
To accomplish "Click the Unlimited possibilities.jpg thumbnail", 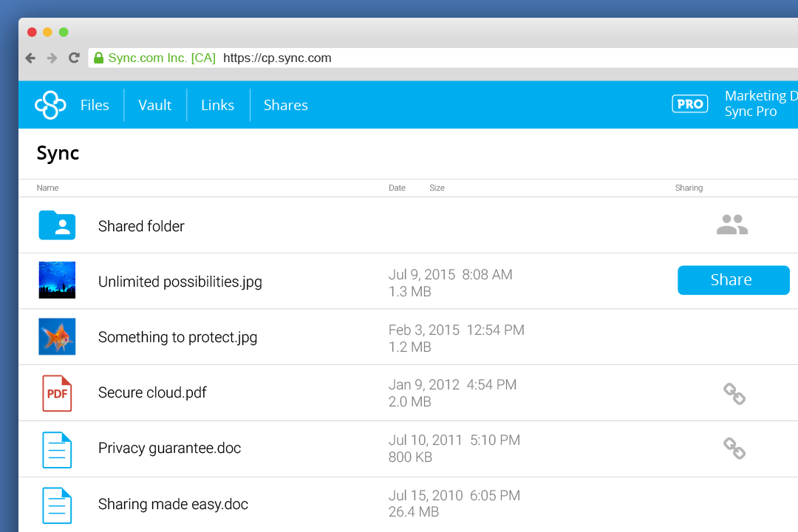I will (57, 281).
